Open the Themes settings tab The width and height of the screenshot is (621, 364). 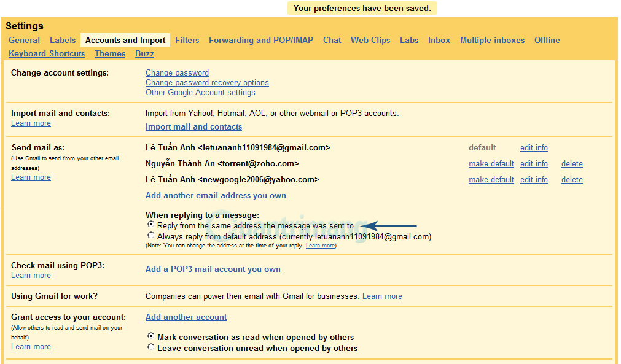click(109, 53)
